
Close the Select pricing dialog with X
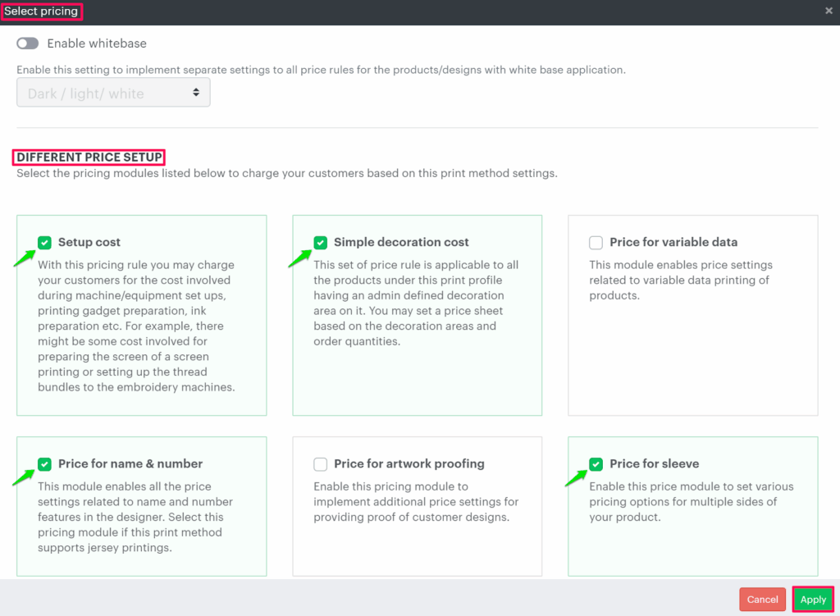pos(829,11)
